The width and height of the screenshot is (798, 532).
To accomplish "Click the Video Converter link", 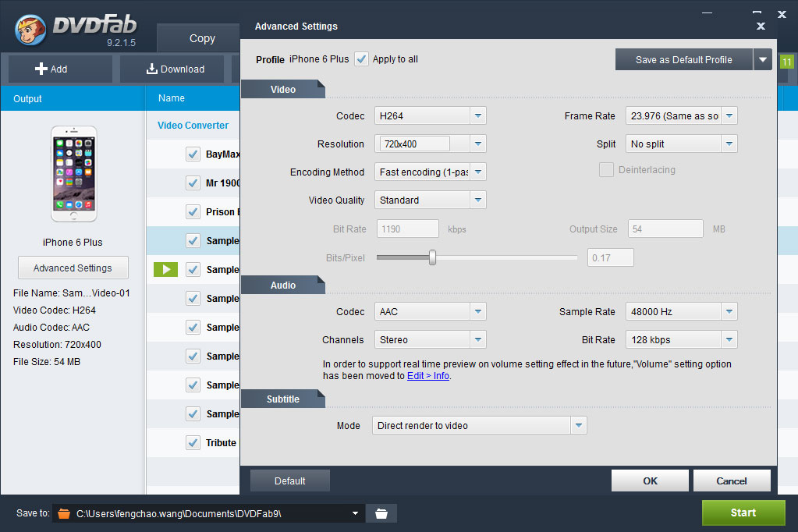I will coord(193,126).
